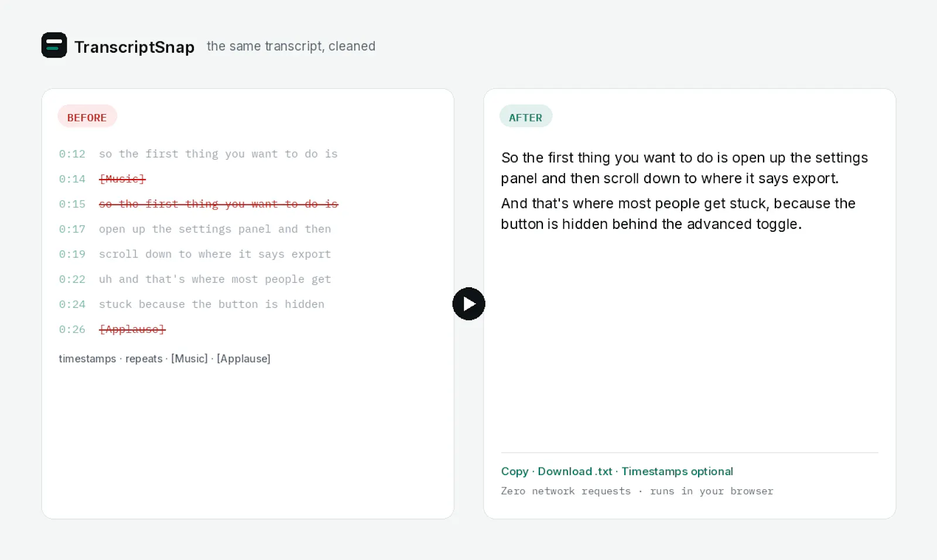Screen dimensions: 937x560
Task: Click the 0:24 timestamp
Action: pos(72,304)
